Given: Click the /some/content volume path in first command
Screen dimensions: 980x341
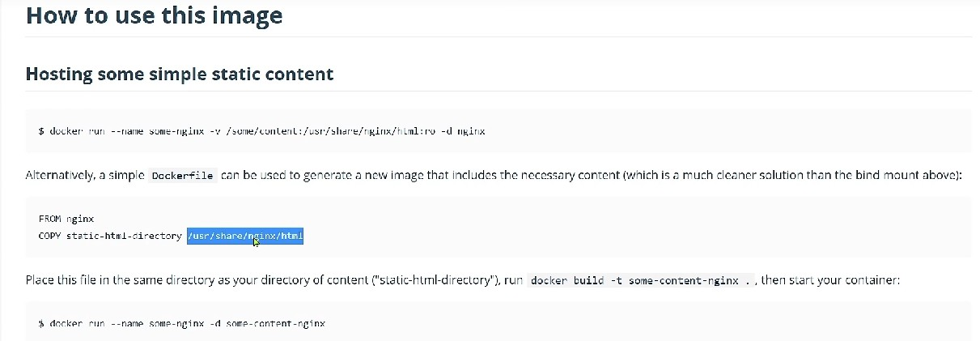Looking at the screenshot, I should 248,130.
